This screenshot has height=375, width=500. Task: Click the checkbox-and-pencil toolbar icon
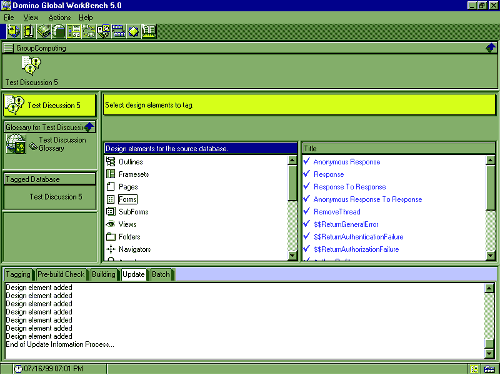tap(104, 31)
